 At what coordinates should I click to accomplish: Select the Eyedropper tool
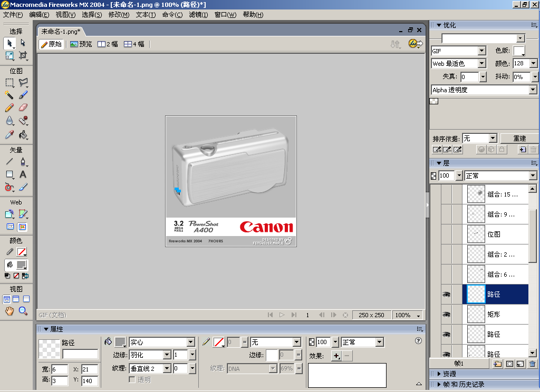coord(9,134)
